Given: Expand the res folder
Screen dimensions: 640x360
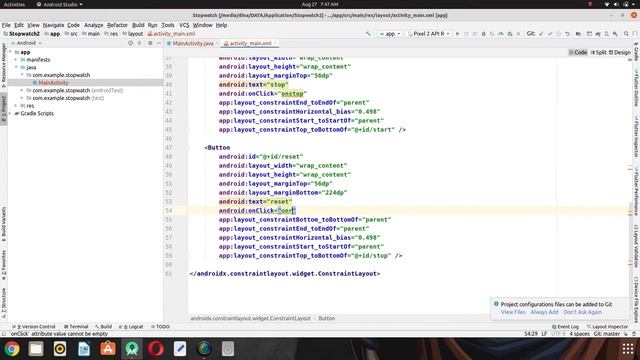Looking at the screenshot, I should 16,106.
